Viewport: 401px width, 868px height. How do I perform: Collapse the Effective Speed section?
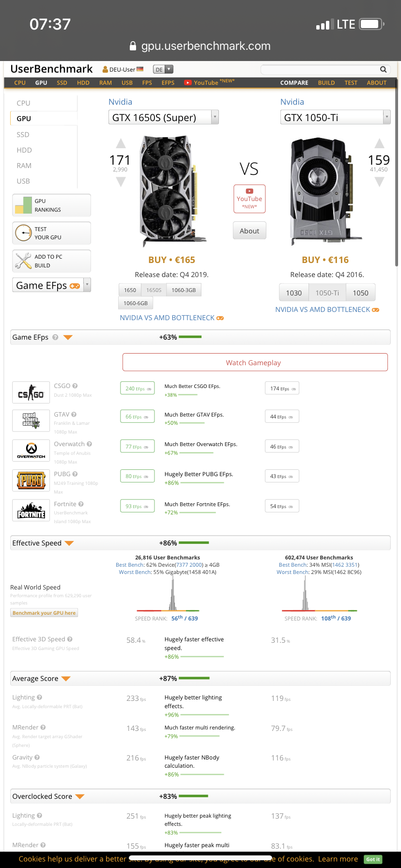pos(69,543)
